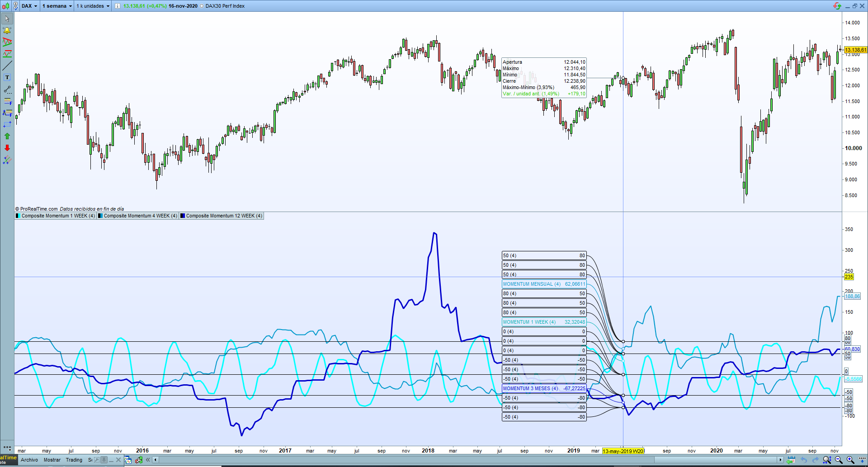Click the 13.138,61 (+0,47%) quote text
This screenshot has width=868, height=467.
coord(145,6)
